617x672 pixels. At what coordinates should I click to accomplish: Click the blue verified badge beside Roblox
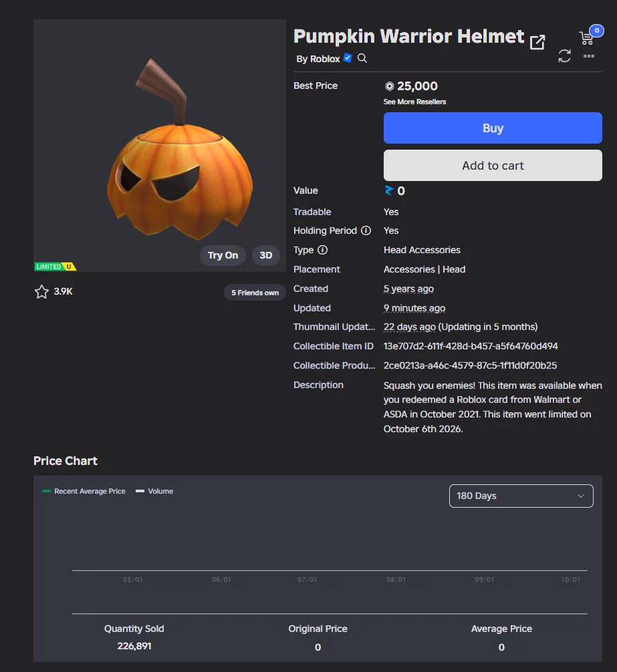[348, 58]
